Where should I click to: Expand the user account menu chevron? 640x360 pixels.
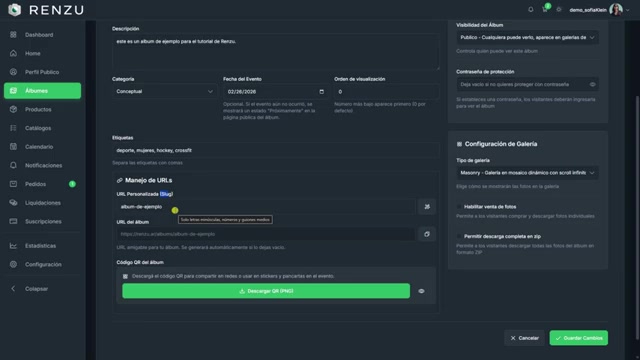(628, 10)
